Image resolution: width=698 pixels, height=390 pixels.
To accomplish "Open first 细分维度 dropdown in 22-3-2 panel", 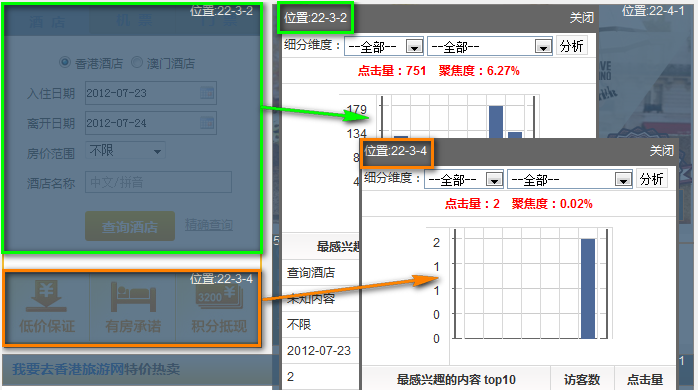I will tap(384, 46).
